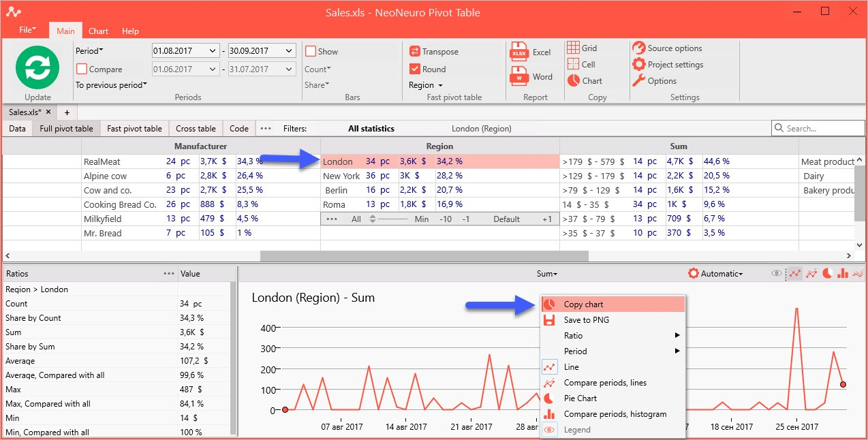Screen dimensions: 868x440
Task: Toggle Line option in context menu
Action: (x=613, y=367)
